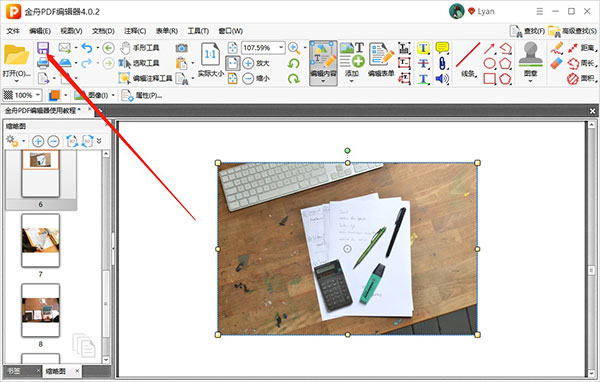The height and width of the screenshot is (382, 600).
Task: Expand the Stamp (图章) dropdown arrow
Action: click(x=530, y=81)
